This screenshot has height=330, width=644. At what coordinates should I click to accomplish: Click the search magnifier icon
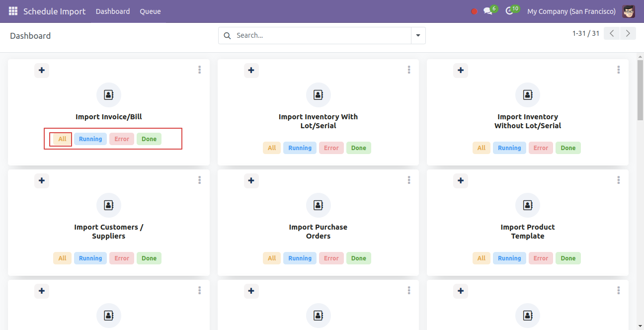tap(227, 35)
